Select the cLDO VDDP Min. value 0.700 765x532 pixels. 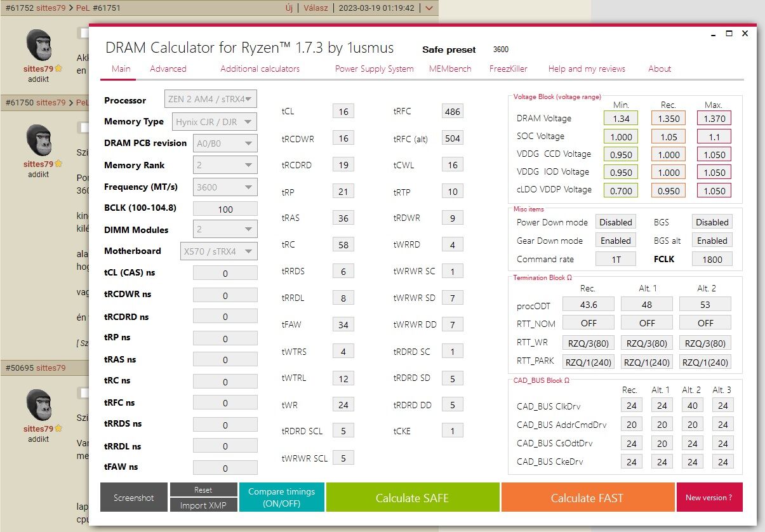(621, 190)
